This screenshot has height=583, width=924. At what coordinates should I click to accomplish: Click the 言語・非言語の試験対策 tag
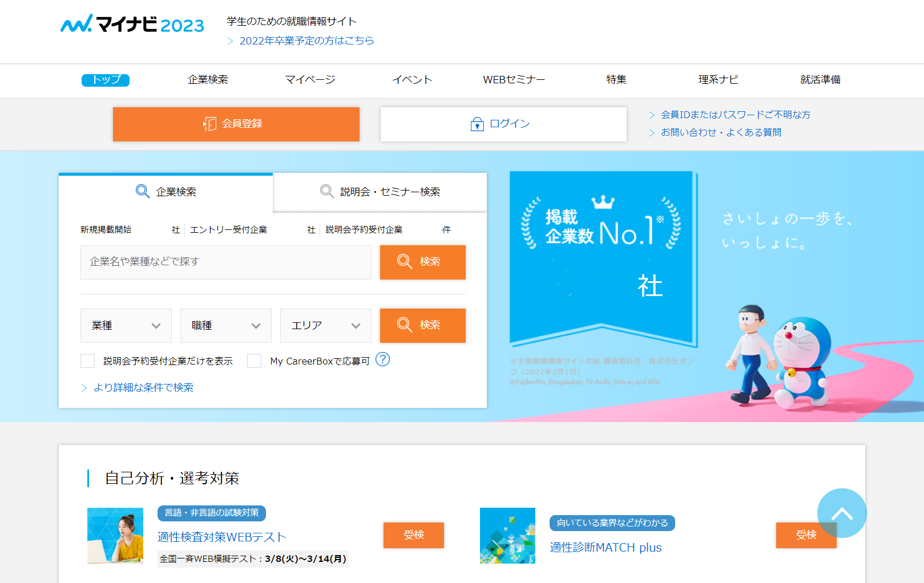[212, 513]
